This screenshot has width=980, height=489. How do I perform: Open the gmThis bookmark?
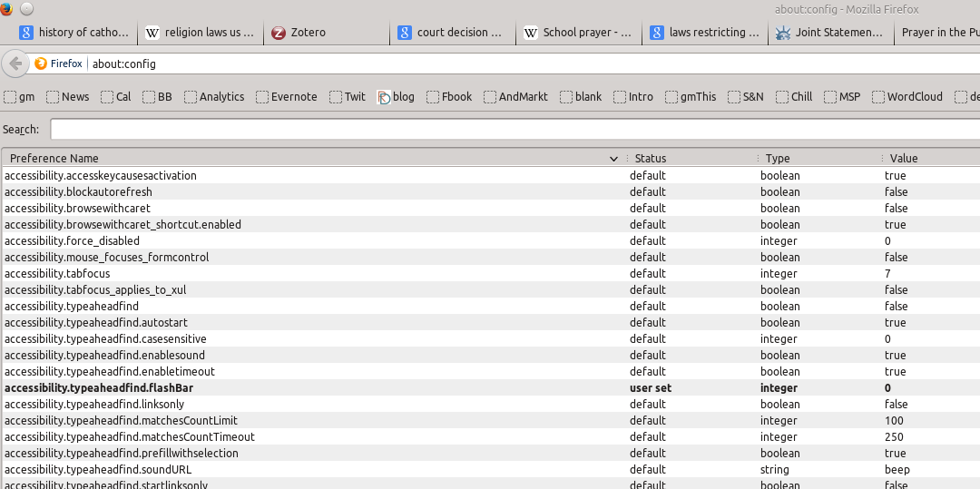(x=691, y=97)
